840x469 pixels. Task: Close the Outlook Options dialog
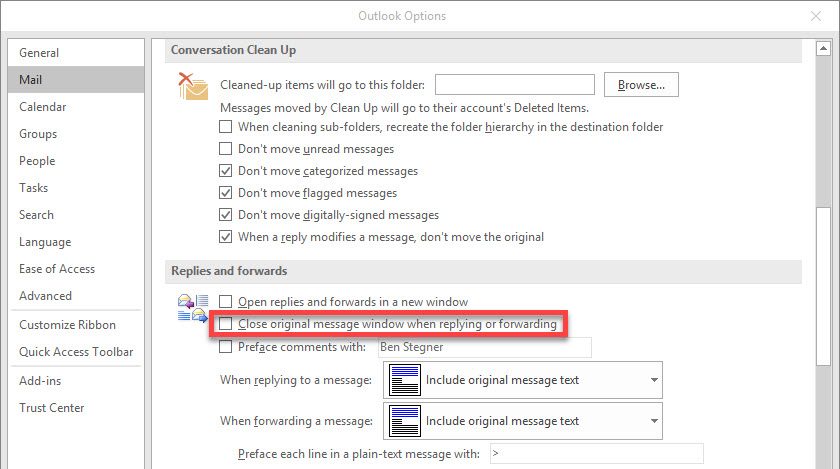816,16
